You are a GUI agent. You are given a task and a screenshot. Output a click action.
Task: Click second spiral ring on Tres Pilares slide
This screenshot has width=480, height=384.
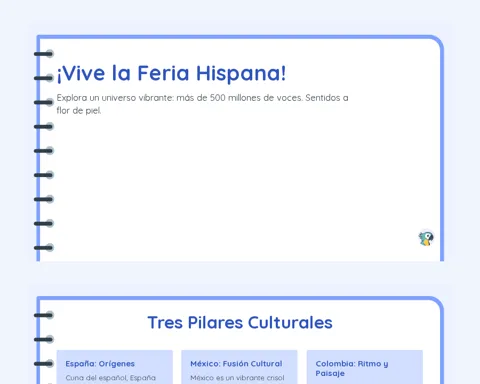pyautogui.click(x=44, y=339)
